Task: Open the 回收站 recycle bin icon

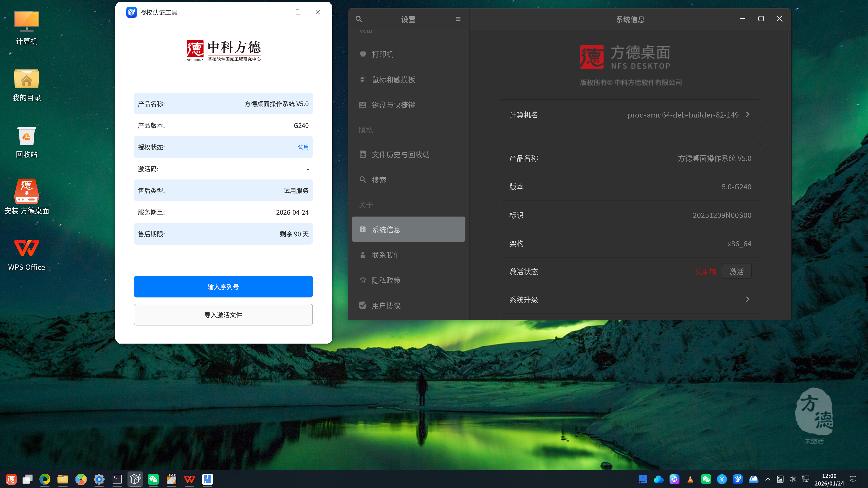Action: pos(26,141)
